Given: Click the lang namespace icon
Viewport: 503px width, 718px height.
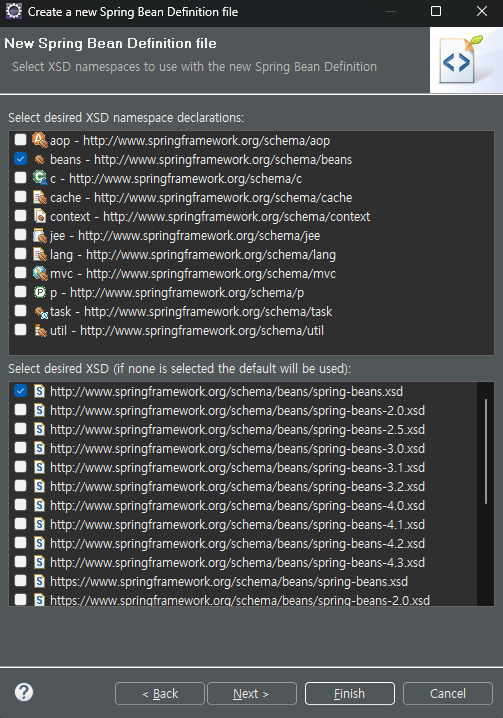Looking at the screenshot, I should click(x=40, y=254).
